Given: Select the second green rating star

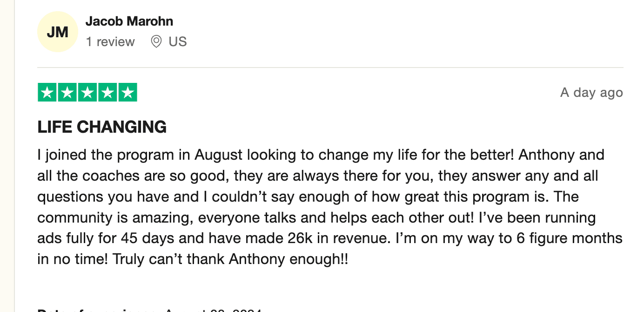Looking at the screenshot, I should pos(67,92).
